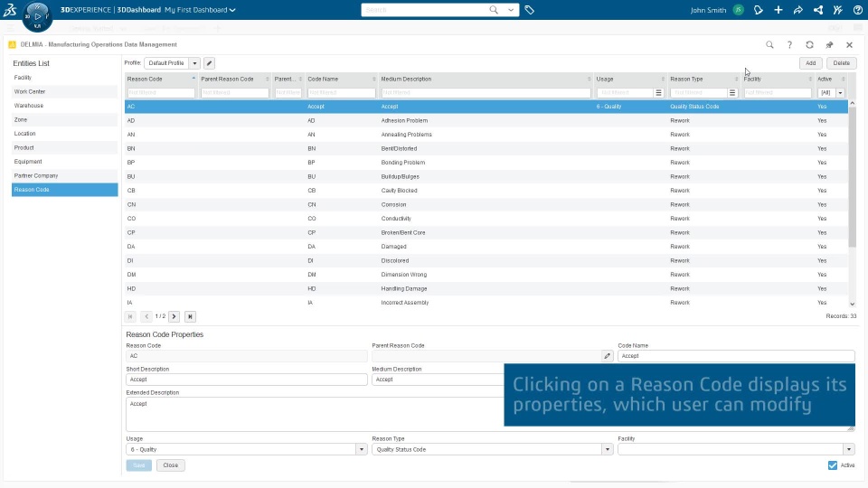Click scrollbar down arrow of table
The image size is (868, 488).
tap(852, 304)
